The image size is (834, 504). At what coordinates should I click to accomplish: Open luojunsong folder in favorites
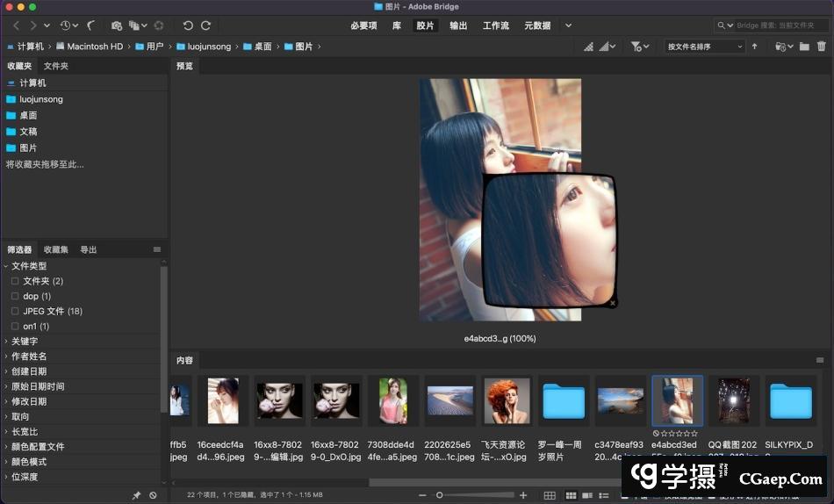pyautogui.click(x=41, y=99)
